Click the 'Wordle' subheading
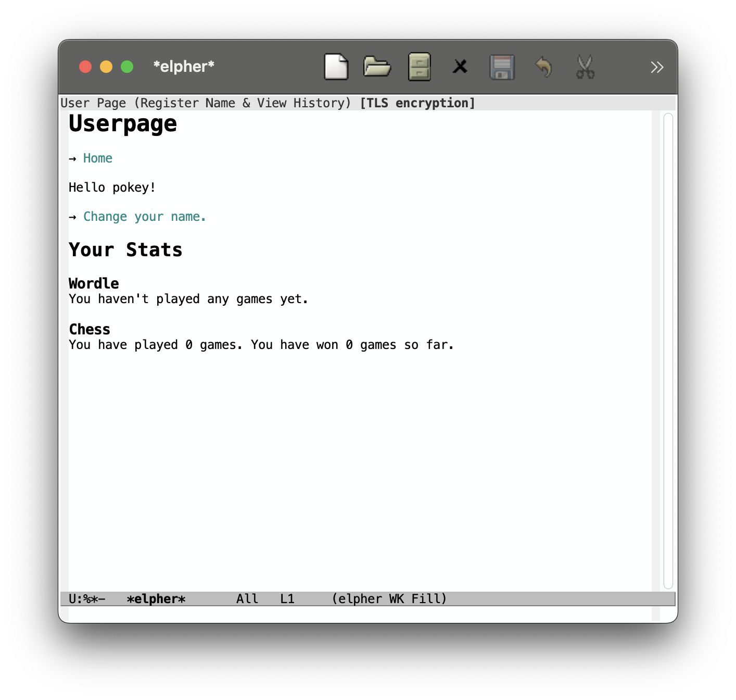This screenshot has height=700, width=736. (94, 283)
